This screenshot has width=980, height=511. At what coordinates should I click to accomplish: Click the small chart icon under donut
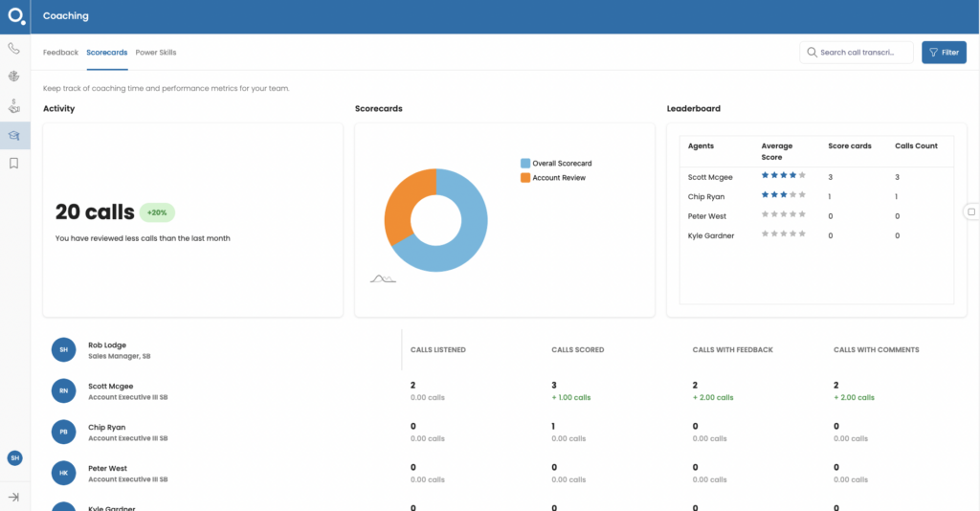click(x=383, y=278)
